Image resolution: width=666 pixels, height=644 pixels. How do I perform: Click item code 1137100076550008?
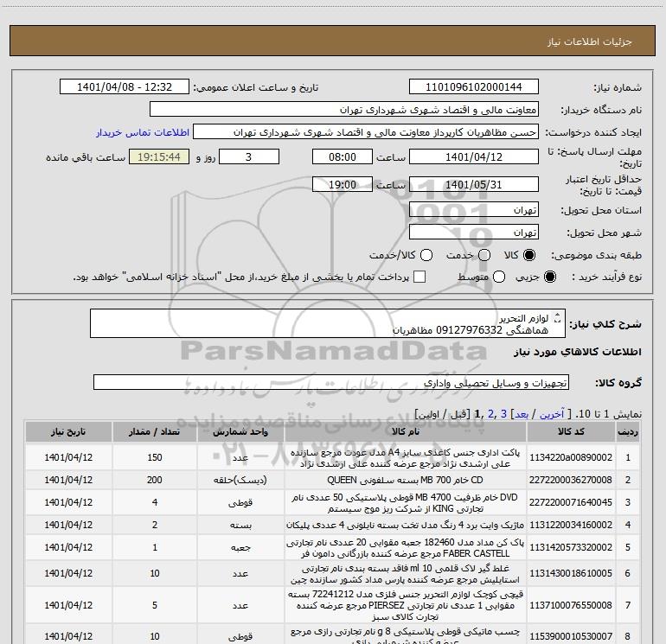[571, 605]
